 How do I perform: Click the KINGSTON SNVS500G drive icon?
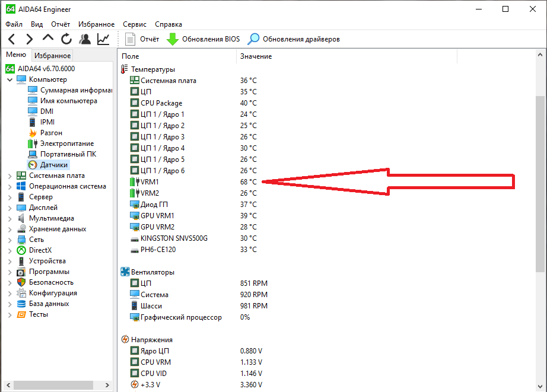click(x=134, y=239)
